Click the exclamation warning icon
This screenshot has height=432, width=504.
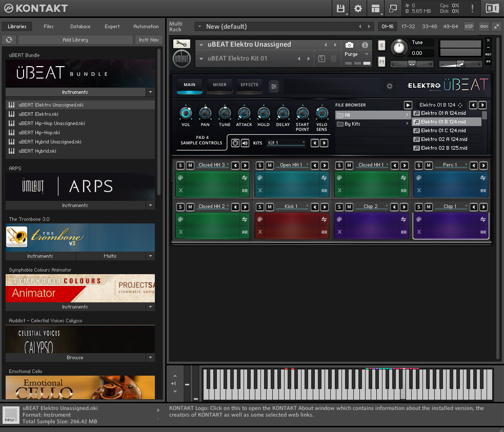(x=472, y=8)
